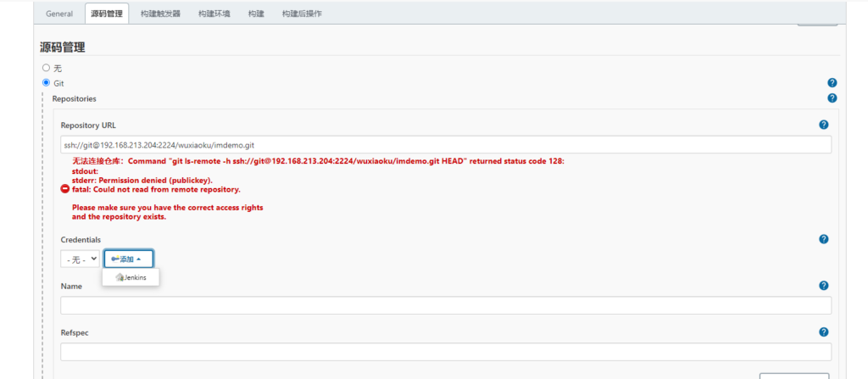Choose Jenkins from the 添加 menu
Image resolution: width=868 pixels, height=379 pixels.
(131, 278)
